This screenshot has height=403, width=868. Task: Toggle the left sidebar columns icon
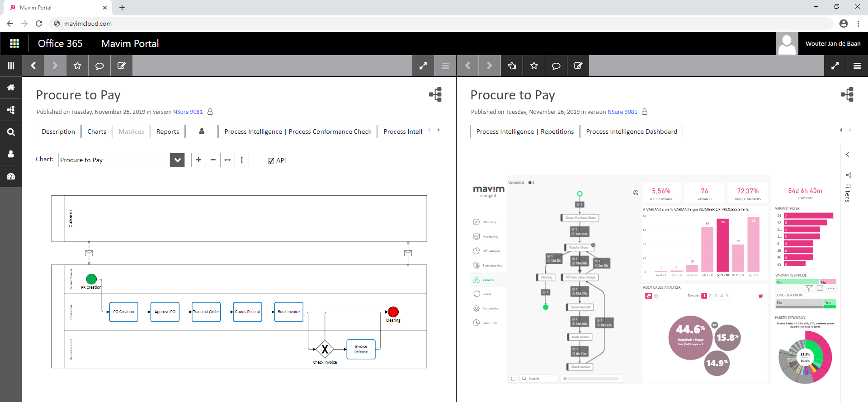pyautogui.click(x=11, y=66)
